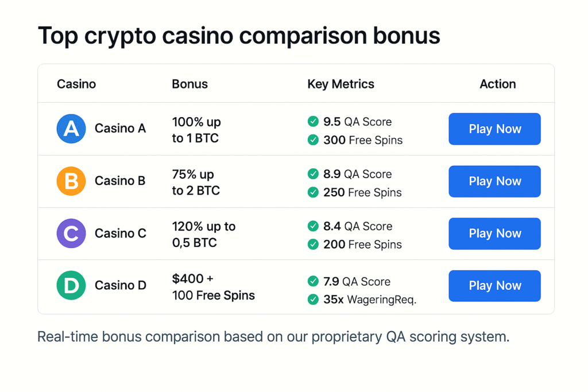Click the orange Casino B logo icon
This screenshot has width=588, height=392.
[x=71, y=181]
